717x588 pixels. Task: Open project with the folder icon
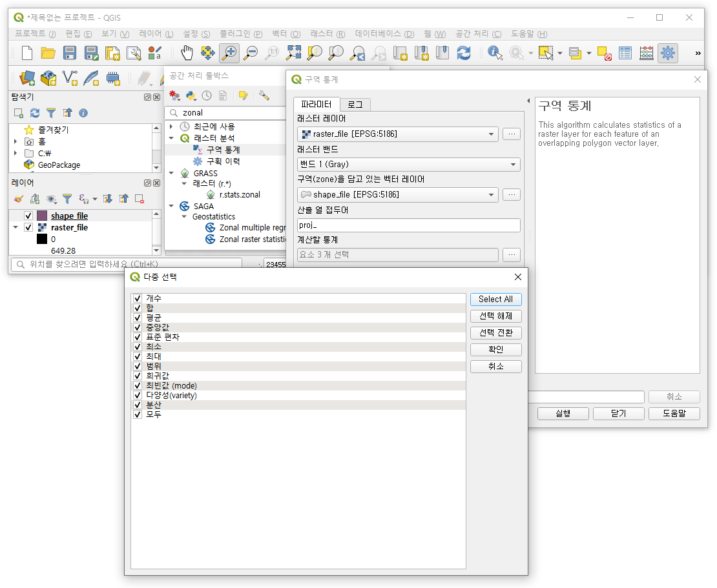coord(48,53)
